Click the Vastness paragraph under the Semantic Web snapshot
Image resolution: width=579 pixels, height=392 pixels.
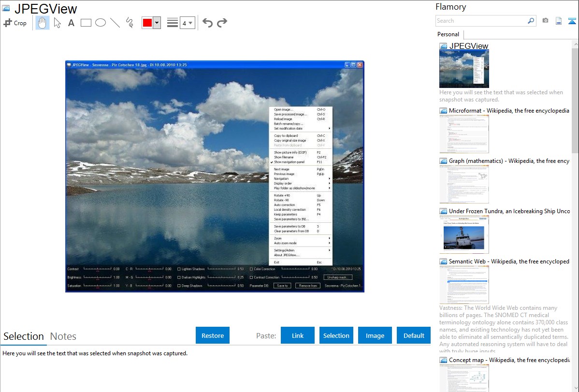coord(504,329)
